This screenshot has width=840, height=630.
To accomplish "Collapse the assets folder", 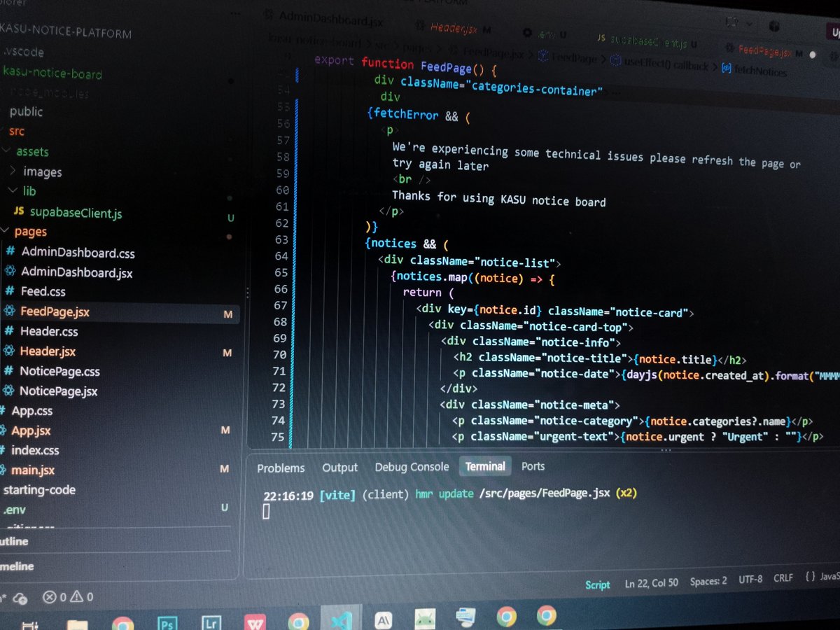I will 32,151.
